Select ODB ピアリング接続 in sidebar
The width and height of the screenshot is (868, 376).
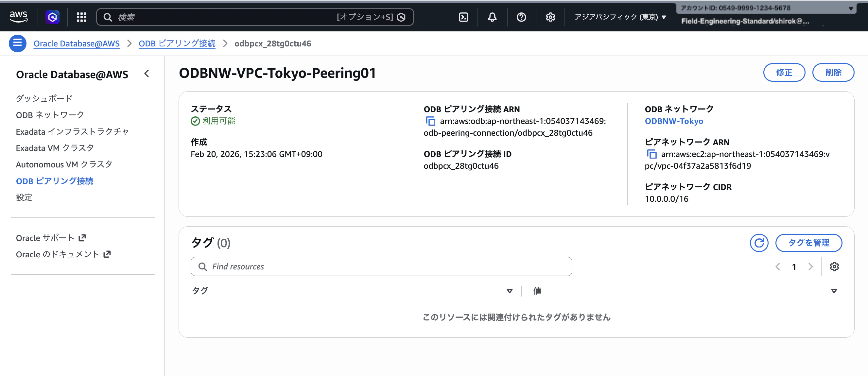pos(55,180)
